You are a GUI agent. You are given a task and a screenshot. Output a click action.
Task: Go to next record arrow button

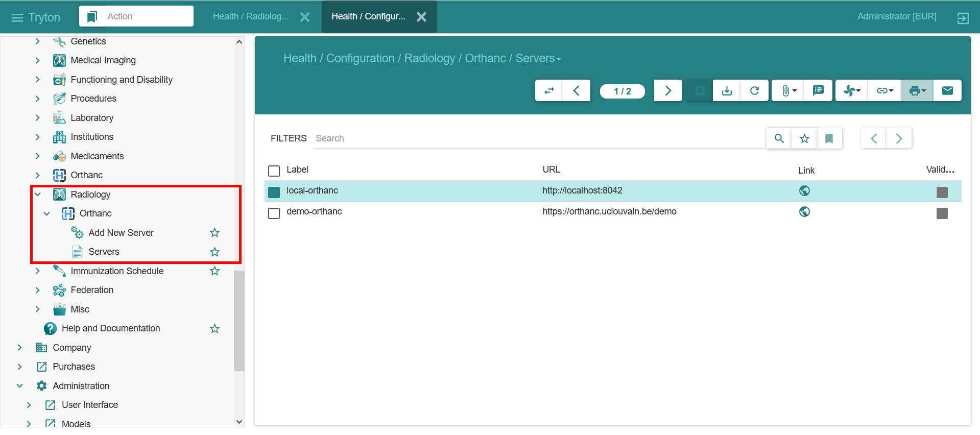coord(668,90)
